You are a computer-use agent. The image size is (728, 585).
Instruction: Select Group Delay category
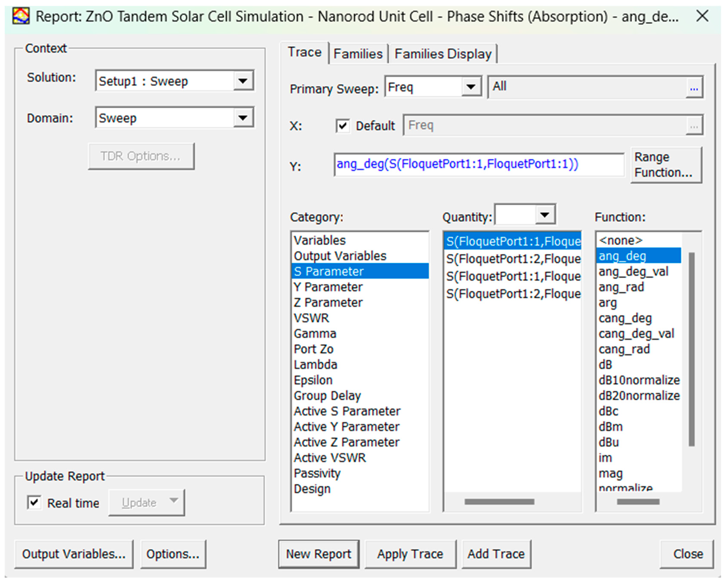[327, 396]
